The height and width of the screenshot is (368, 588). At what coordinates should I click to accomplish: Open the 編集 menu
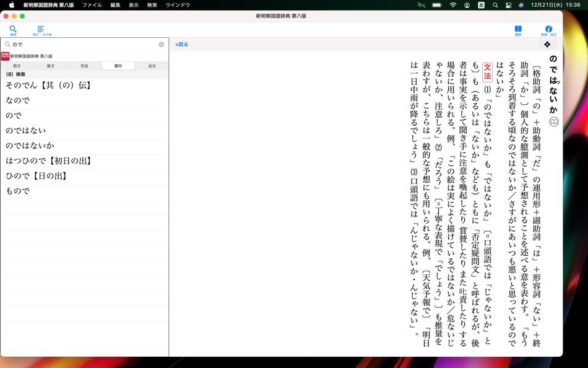click(115, 5)
